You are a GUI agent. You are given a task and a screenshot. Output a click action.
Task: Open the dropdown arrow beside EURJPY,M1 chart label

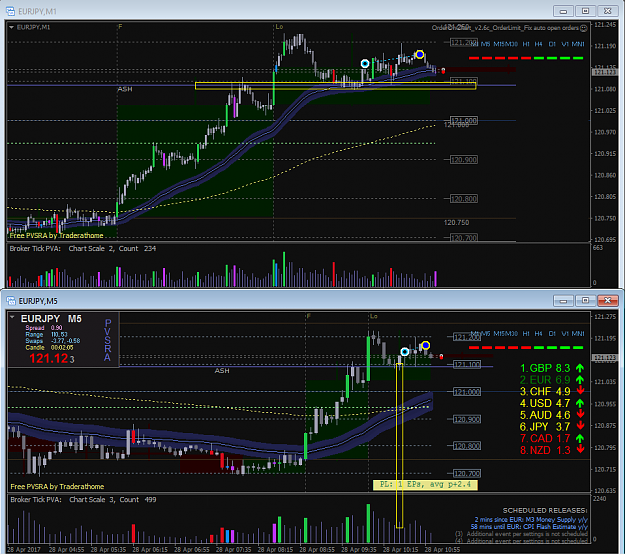[x=11, y=27]
